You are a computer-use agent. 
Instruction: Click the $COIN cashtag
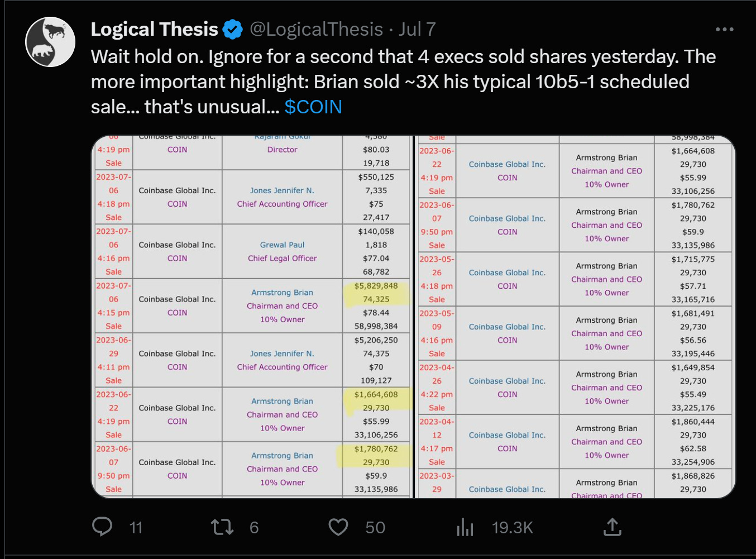coord(313,107)
